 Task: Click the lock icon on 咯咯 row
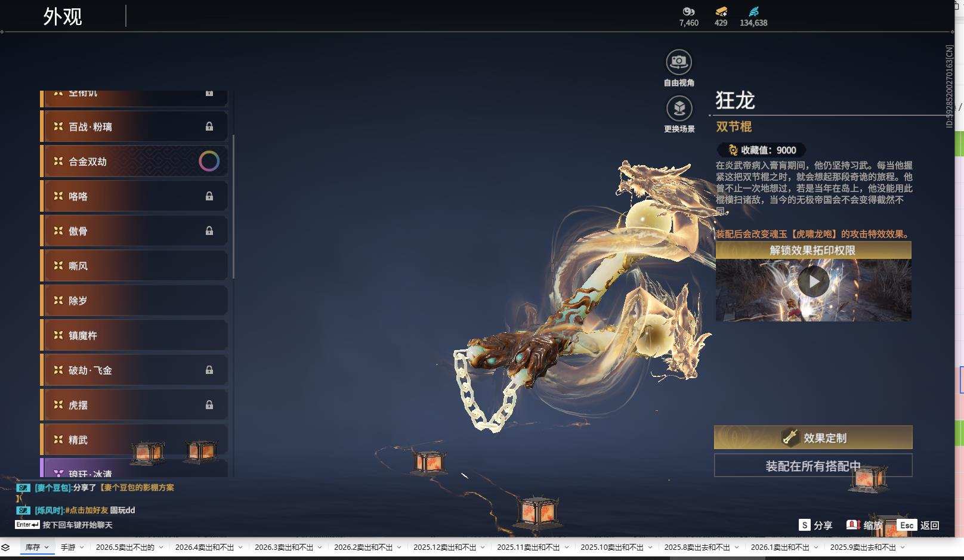coord(209,196)
